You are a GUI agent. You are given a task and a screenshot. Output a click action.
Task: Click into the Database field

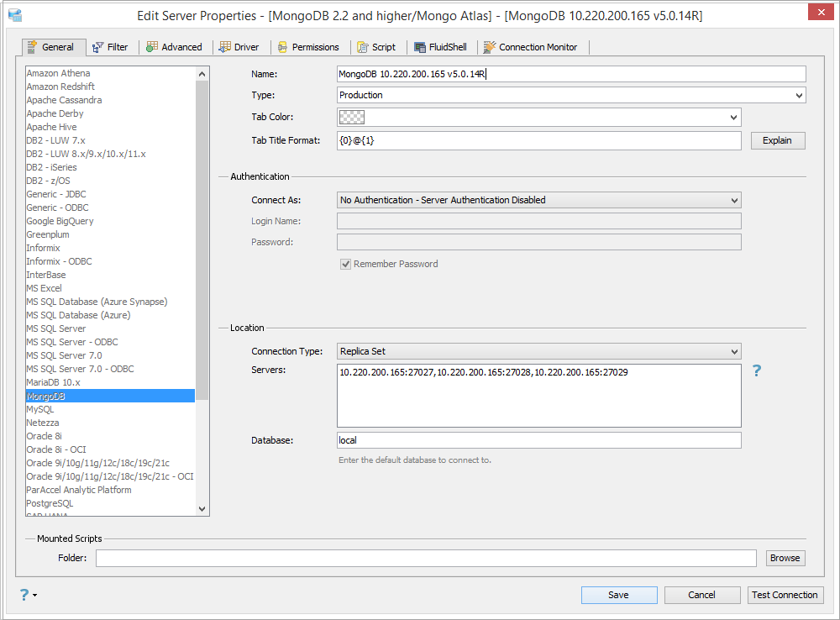click(539, 440)
